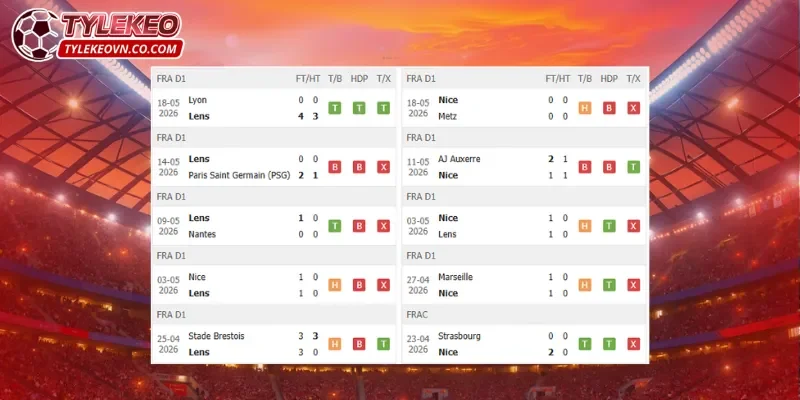
Task: Click red X badge in Lens vs Nantes row
Action: [x=384, y=226]
